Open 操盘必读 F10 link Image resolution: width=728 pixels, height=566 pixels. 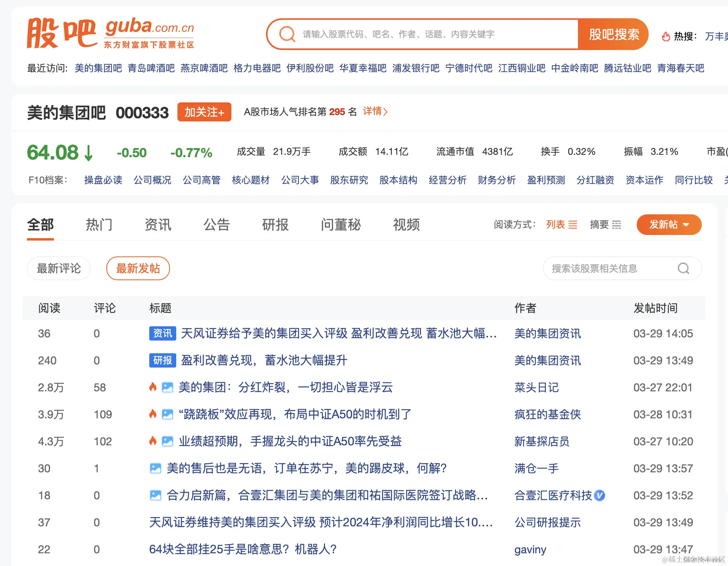pos(103,180)
